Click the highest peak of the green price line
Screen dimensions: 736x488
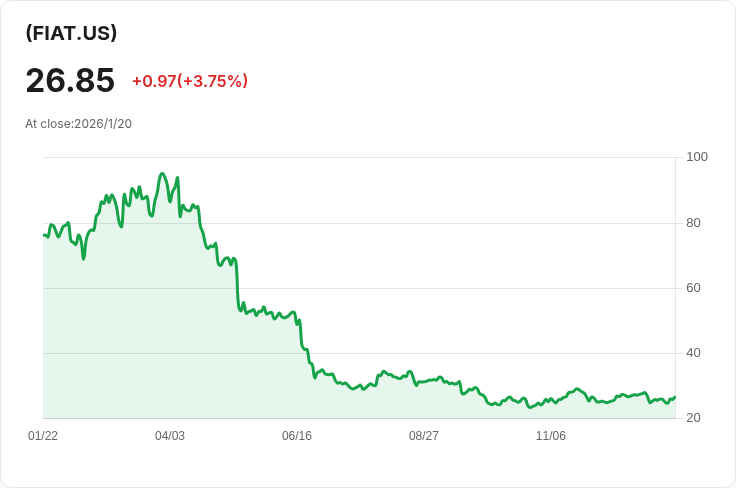[x=162, y=174]
